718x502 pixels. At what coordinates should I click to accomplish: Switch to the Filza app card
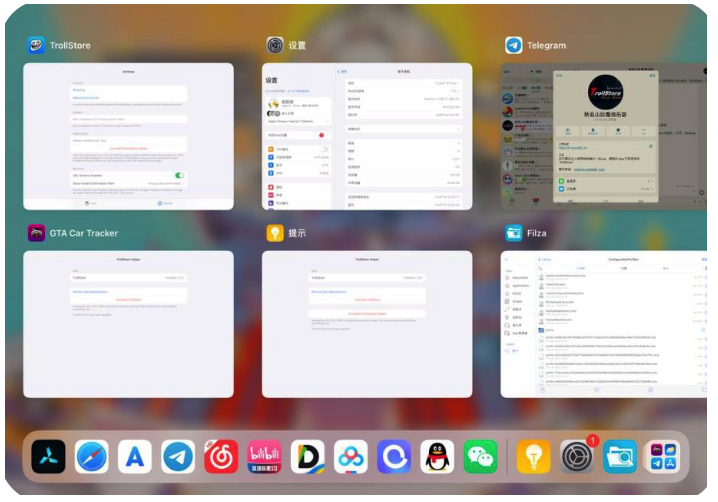click(x=605, y=324)
